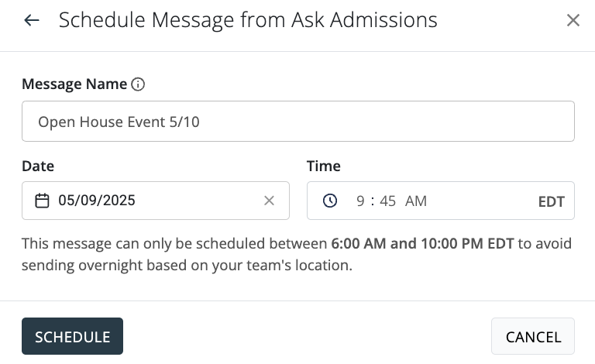Click the EDT timezone label
This screenshot has width=595, height=364.
point(551,201)
